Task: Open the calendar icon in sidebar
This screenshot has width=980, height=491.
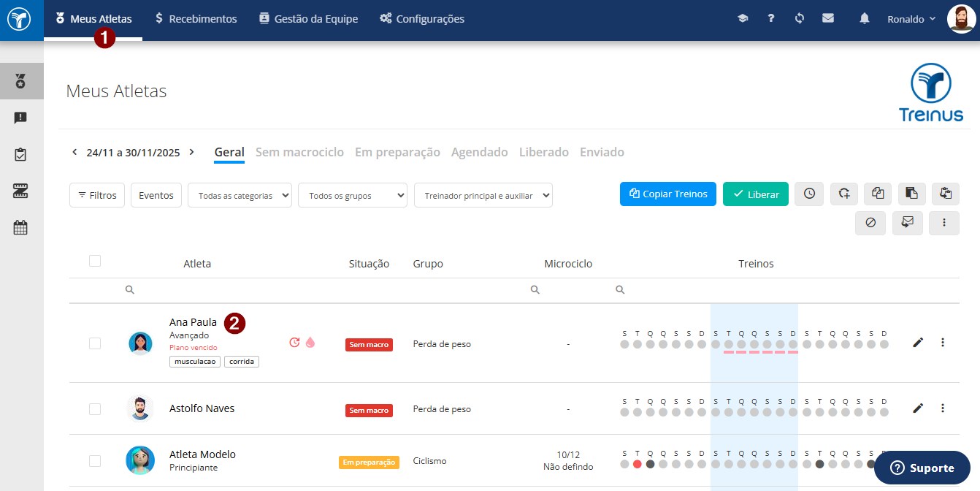Action: [x=20, y=227]
